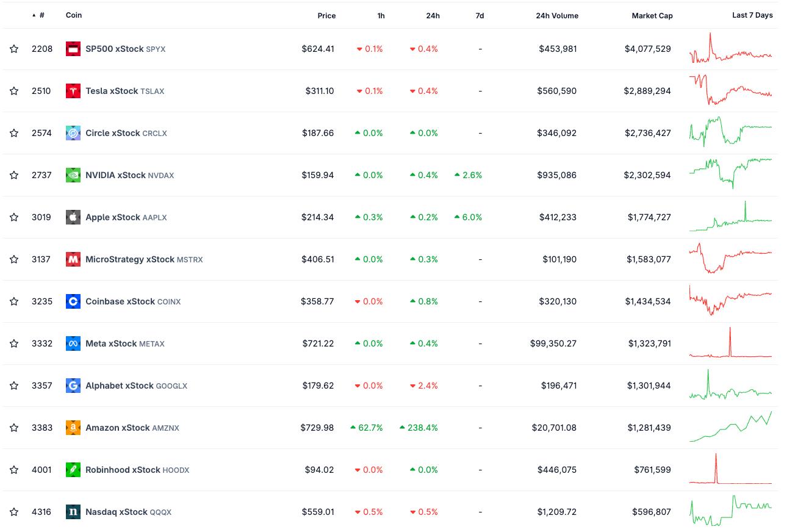Click rank number 4316
The height and width of the screenshot is (532, 798).
pos(41,512)
